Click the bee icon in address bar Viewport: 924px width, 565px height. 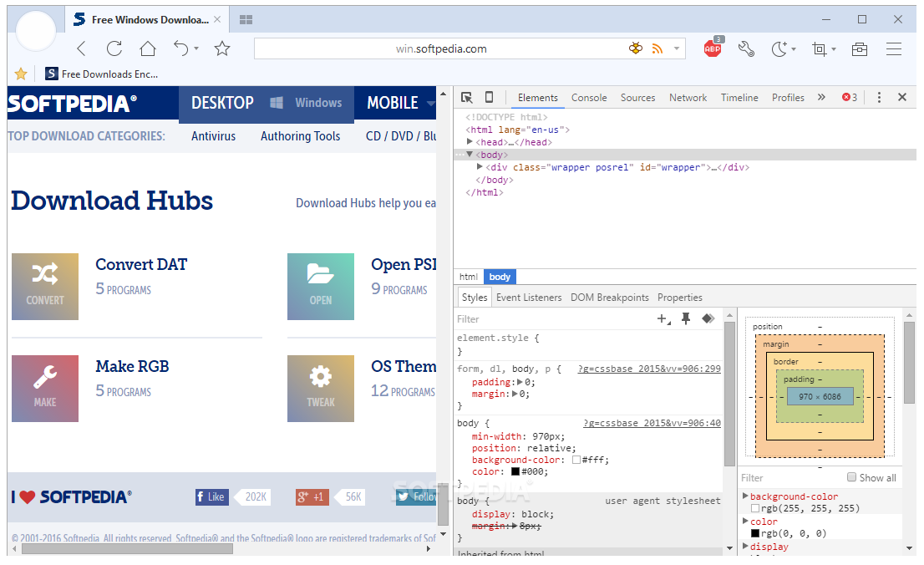pos(635,48)
